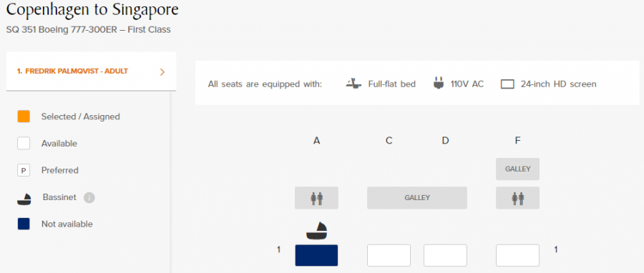Click the 24-inch HD screen icon

[x=507, y=84]
